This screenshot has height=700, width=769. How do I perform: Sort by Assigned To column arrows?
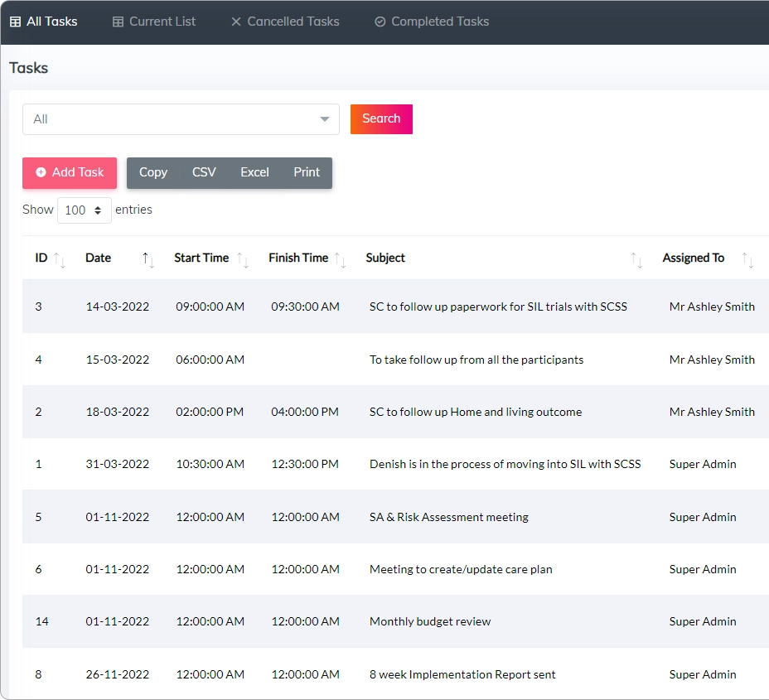point(748,259)
